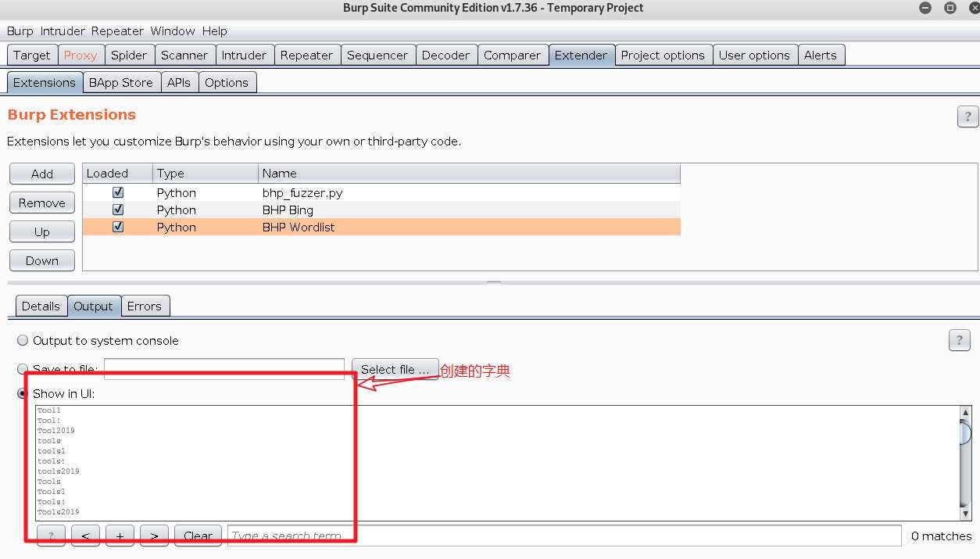Select the Extender tab
980x559 pixels.
(581, 56)
